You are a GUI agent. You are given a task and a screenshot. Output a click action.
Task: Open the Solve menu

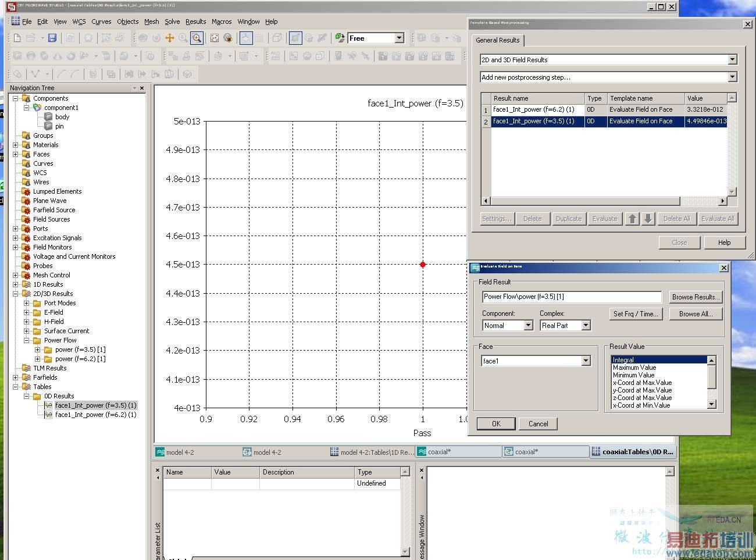coord(172,22)
